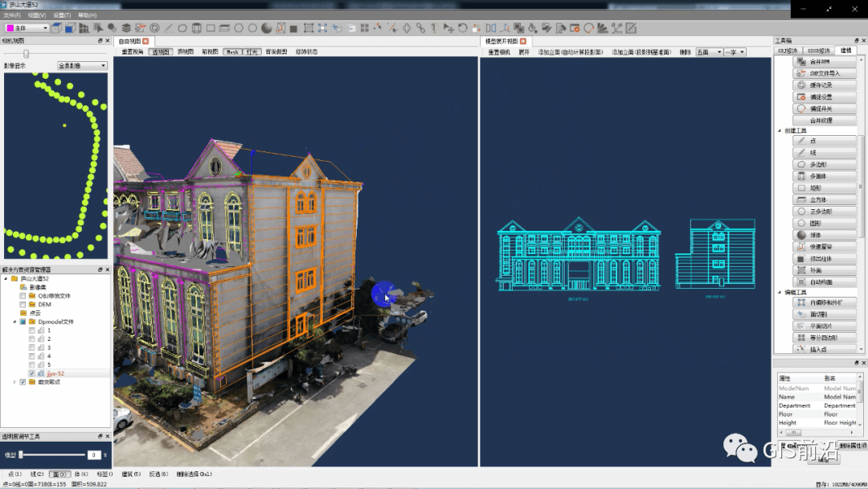The height and width of the screenshot is (489, 868).
Task: Toggle the Mesh display button
Action: (232, 51)
